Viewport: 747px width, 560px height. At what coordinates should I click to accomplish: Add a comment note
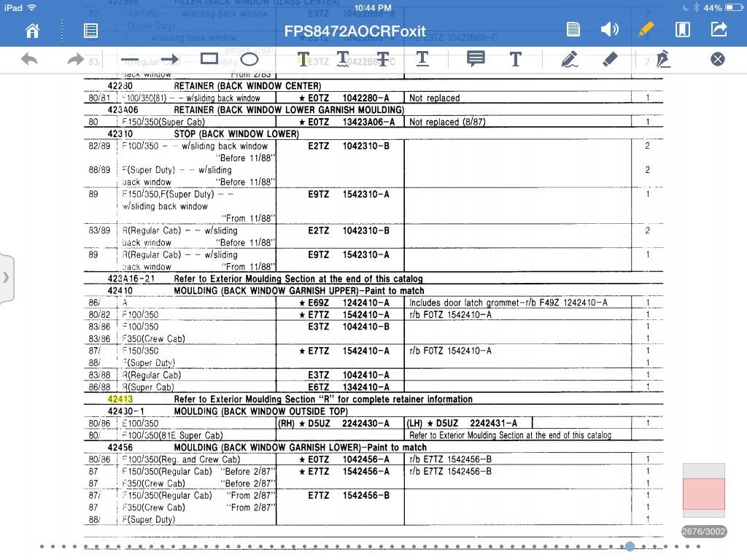(x=476, y=59)
